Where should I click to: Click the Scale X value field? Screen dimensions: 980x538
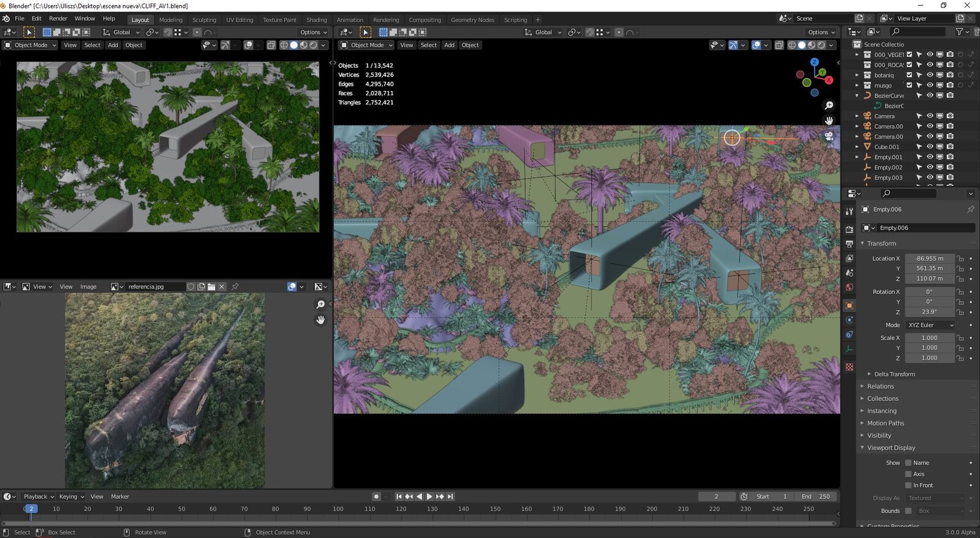tap(929, 338)
